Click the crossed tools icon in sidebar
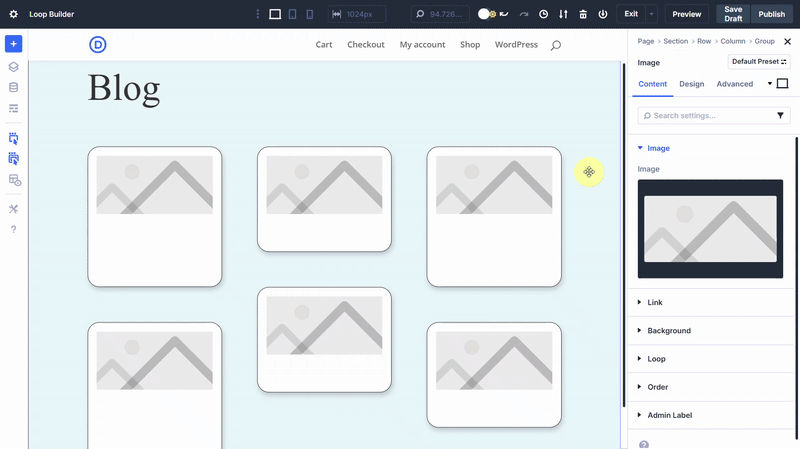 (14, 209)
